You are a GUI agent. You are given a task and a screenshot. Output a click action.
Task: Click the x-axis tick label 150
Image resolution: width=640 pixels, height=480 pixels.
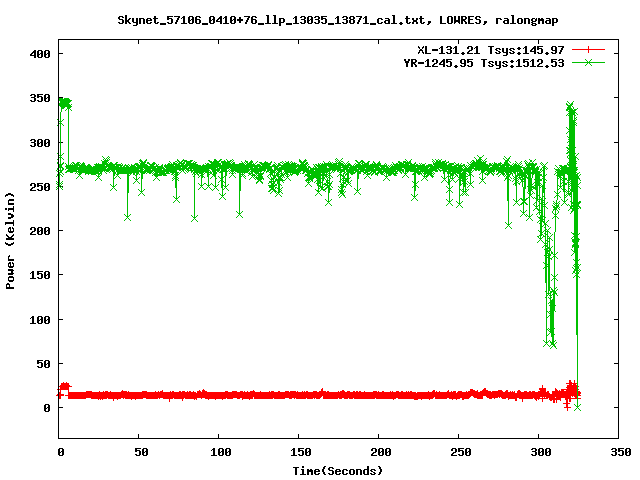tap(301, 452)
